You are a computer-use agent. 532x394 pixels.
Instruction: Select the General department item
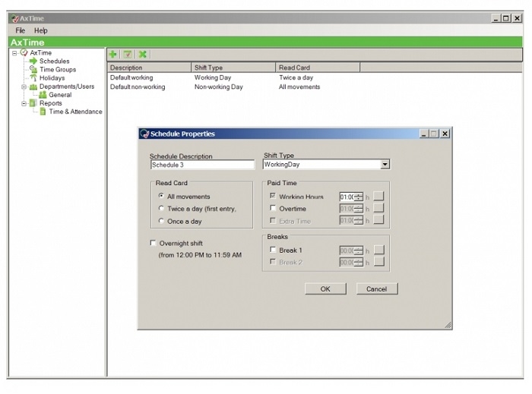pos(60,95)
